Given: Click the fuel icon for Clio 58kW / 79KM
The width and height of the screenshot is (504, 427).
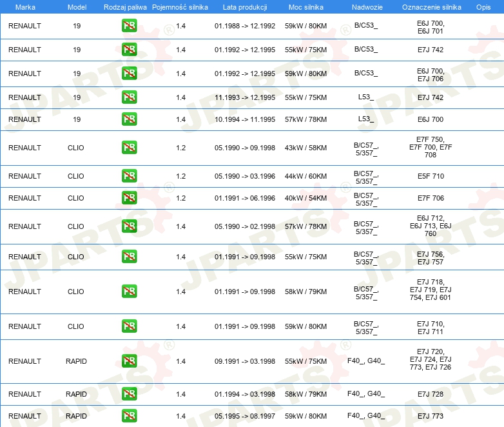Looking at the screenshot, I should click(x=129, y=292).
